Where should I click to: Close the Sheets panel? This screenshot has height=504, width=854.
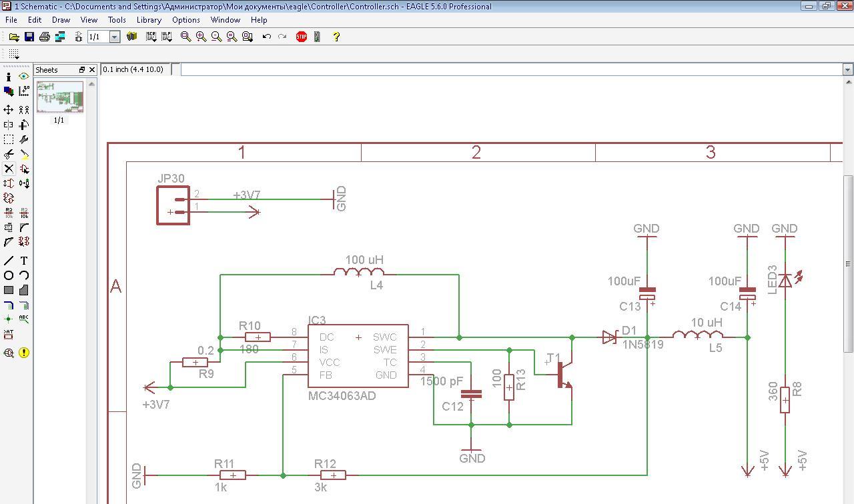pos(92,69)
